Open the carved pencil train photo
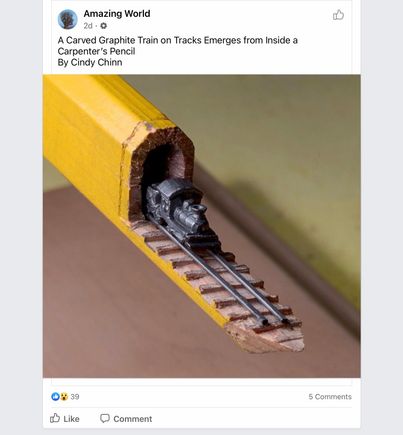The image size is (403, 435). pyautogui.click(x=202, y=226)
